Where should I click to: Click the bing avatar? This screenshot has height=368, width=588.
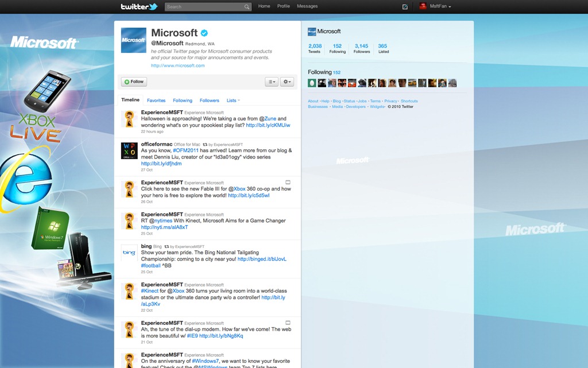(129, 253)
